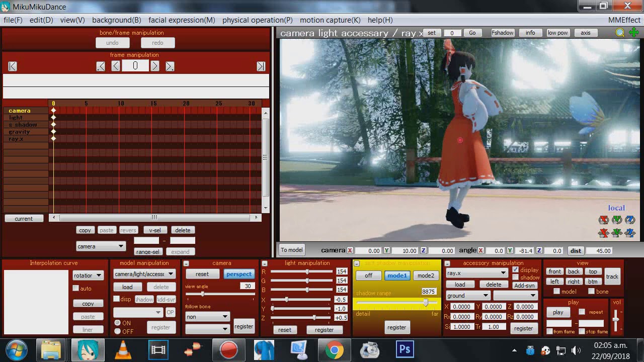The height and width of the screenshot is (362, 644).
Task: Step forward one frame arrow
Action: (155, 66)
